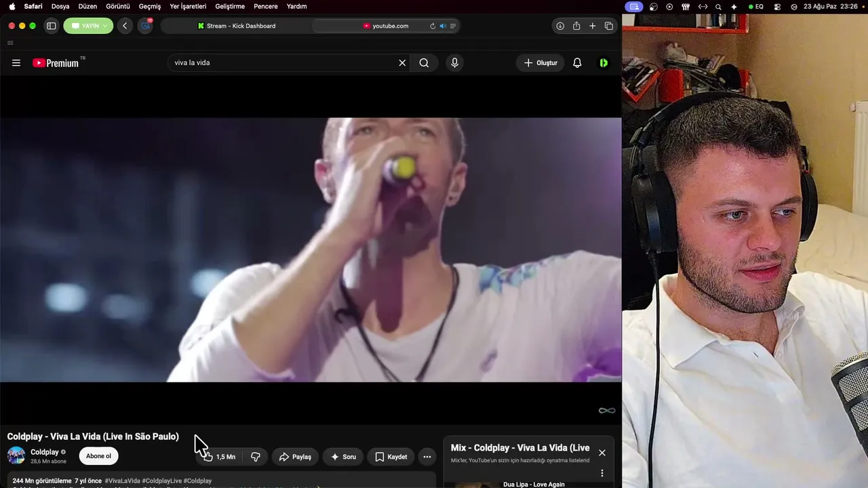
Task: Close the Mix - Coldplay playlist panel
Action: 602,453
